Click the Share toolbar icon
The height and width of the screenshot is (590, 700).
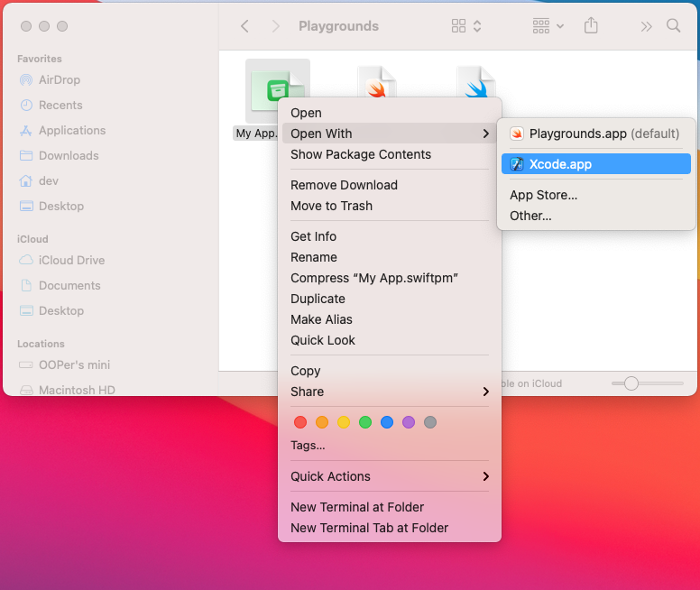point(591,25)
